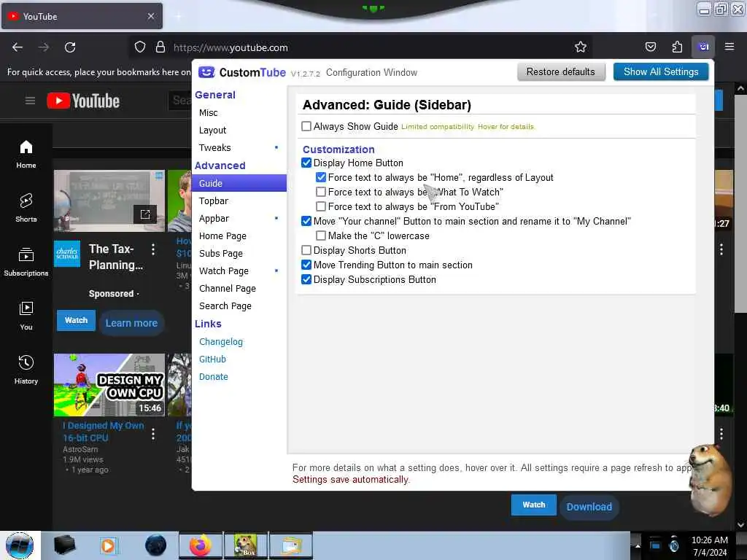
Task: Open Tweaks settings section
Action: [239, 148]
